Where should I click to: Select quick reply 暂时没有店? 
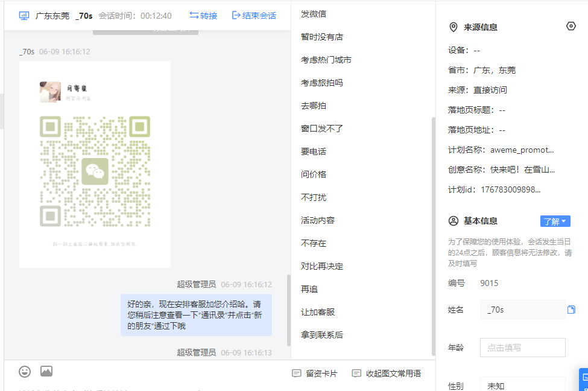click(x=322, y=37)
